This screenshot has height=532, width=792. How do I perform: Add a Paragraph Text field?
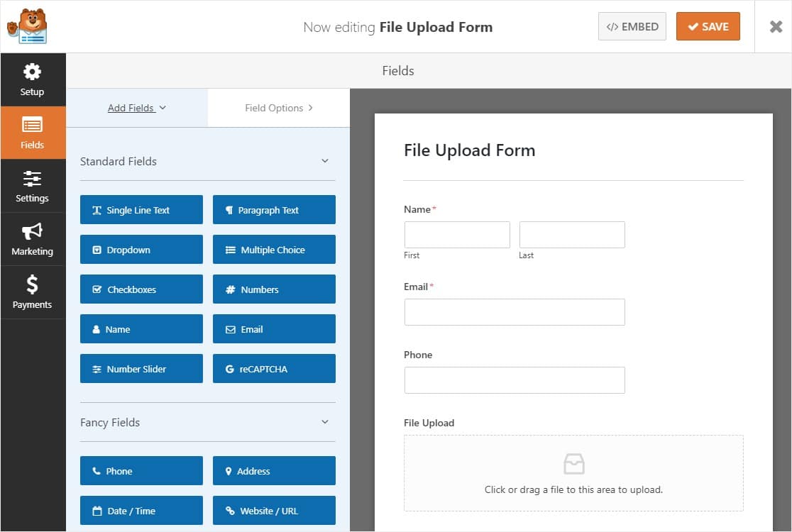click(274, 209)
